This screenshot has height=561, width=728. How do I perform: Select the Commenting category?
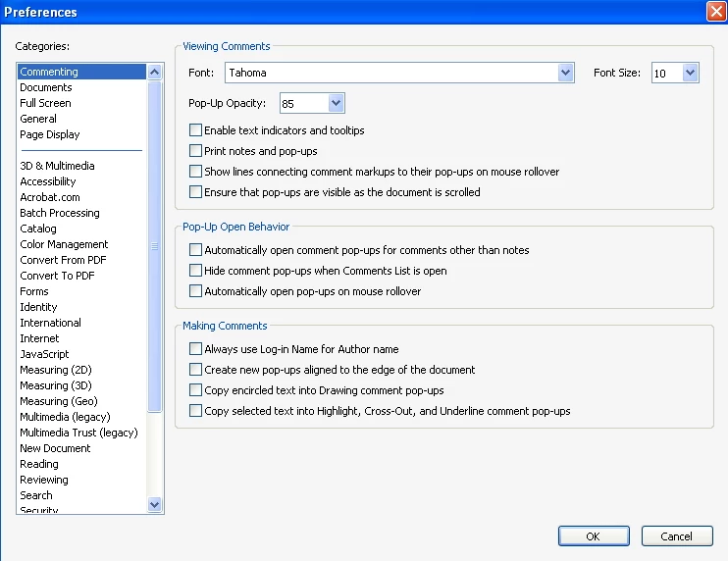81,72
